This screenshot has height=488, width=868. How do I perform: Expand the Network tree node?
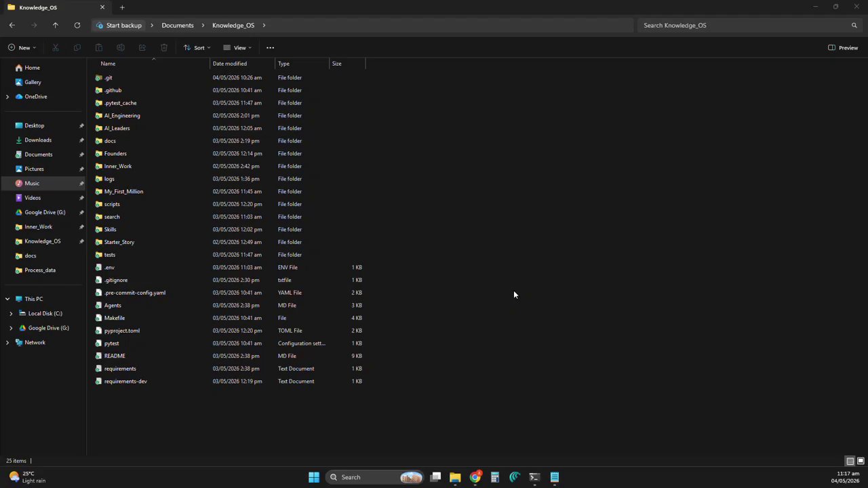(x=7, y=343)
